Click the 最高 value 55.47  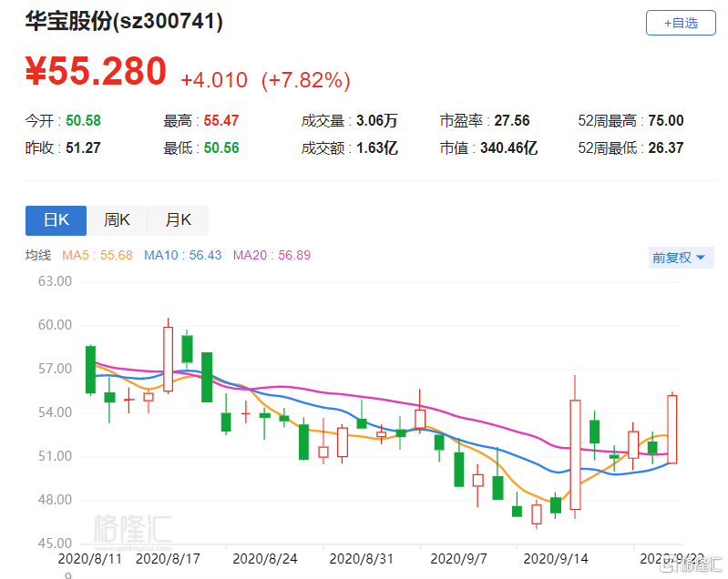[221, 120]
